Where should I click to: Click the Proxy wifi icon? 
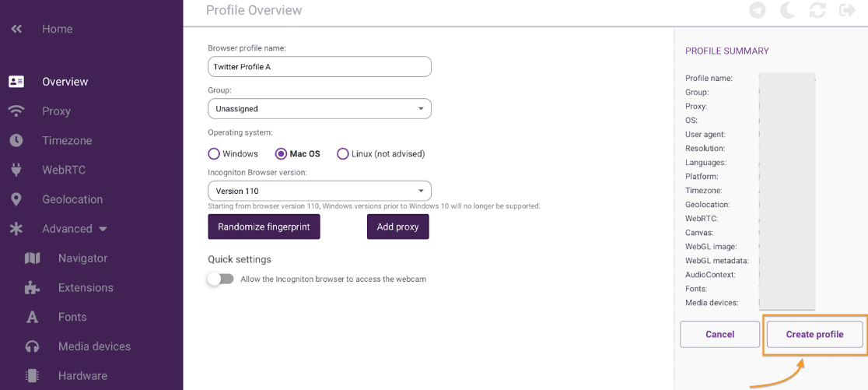16,111
